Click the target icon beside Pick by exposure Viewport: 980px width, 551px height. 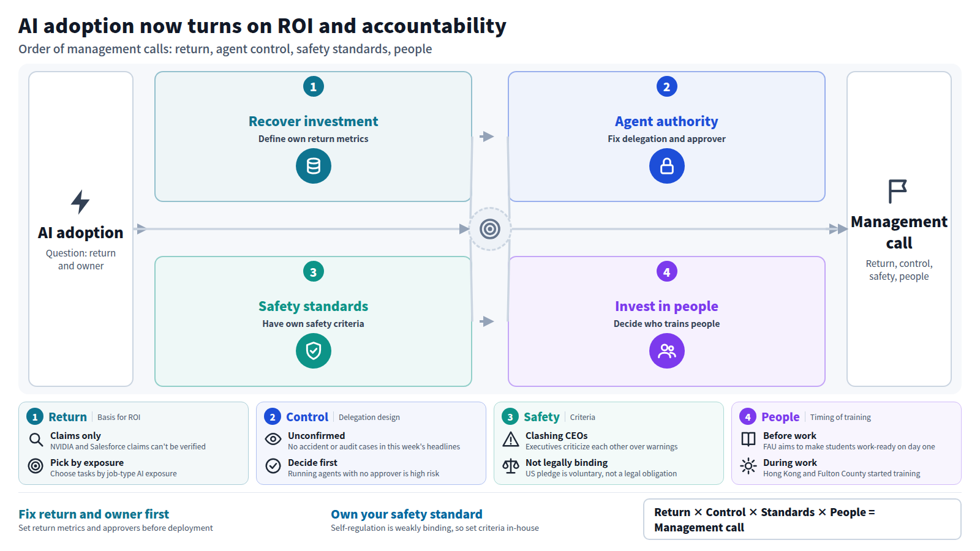click(x=36, y=467)
